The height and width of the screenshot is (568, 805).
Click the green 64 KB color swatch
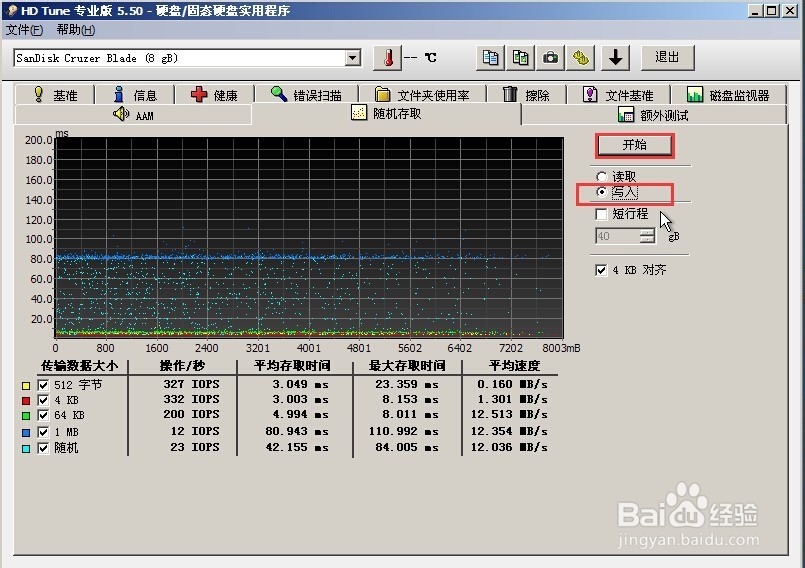coord(26,415)
